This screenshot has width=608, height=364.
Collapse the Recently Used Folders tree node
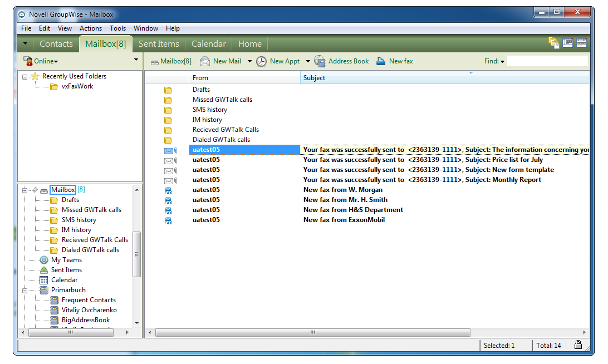click(24, 77)
